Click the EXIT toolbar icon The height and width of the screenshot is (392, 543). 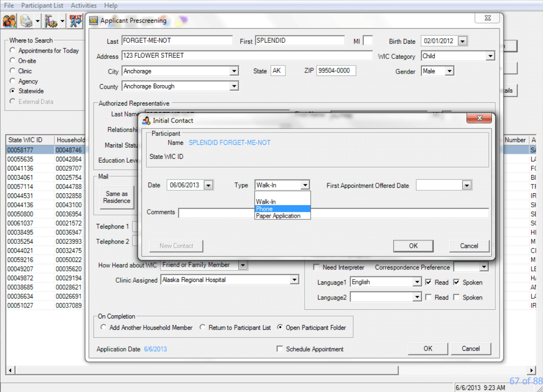point(75,21)
